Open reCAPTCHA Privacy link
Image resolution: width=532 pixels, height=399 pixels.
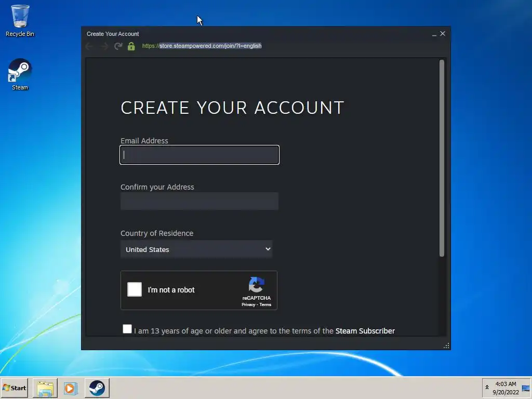(x=248, y=304)
